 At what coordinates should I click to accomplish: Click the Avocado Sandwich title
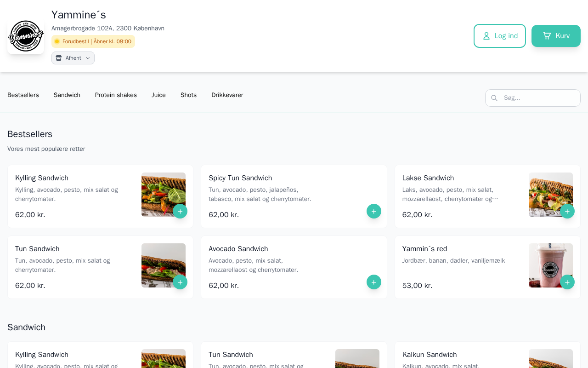[238, 249]
